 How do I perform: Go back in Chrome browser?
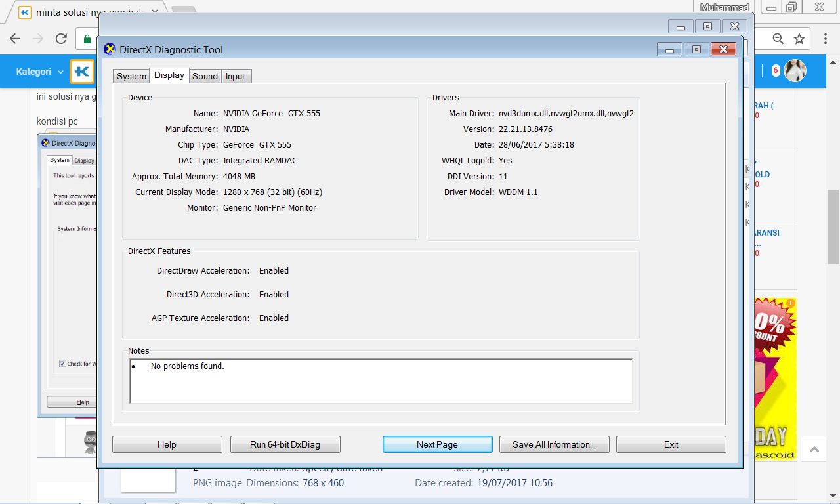pos(15,39)
